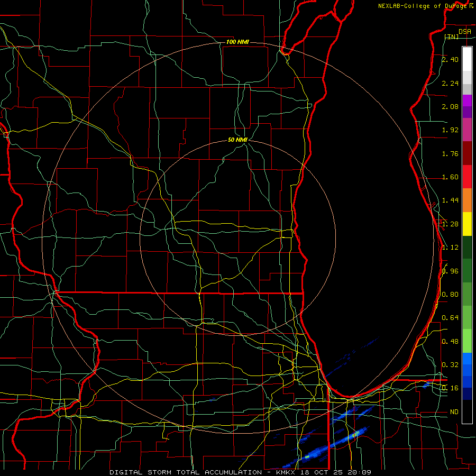476x476 pixels.
Task: Select the bright violet legend swatch
Action: tap(467, 100)
